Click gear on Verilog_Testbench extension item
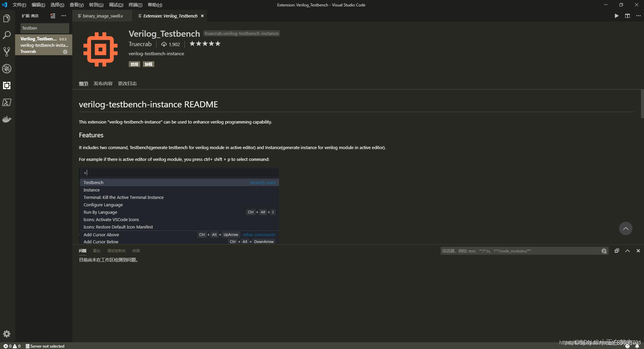 pos(65,52)
